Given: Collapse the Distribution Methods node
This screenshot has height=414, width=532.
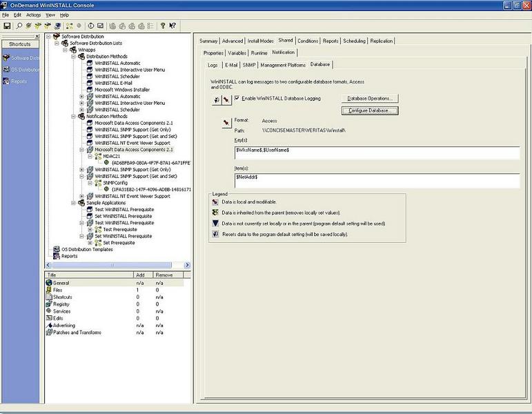Looking at the screenshot, I should [x=73, y=57].
